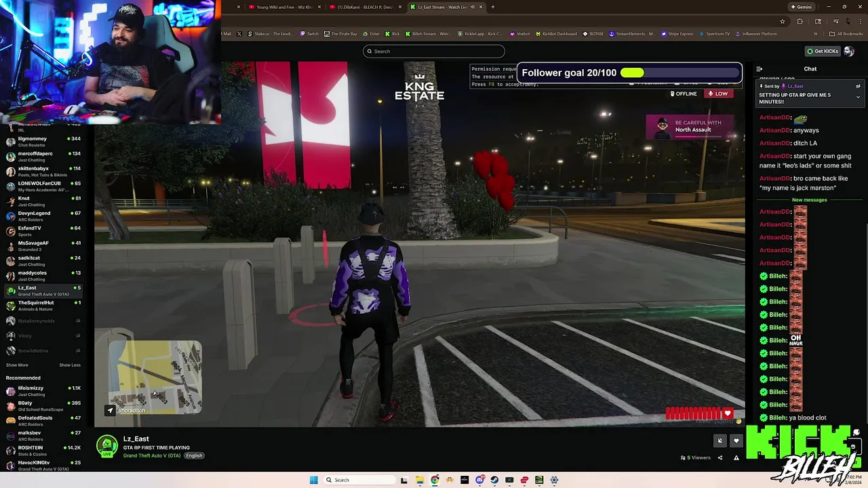
Task: Open Chrome from the taskbar
Action: point(435,480)
